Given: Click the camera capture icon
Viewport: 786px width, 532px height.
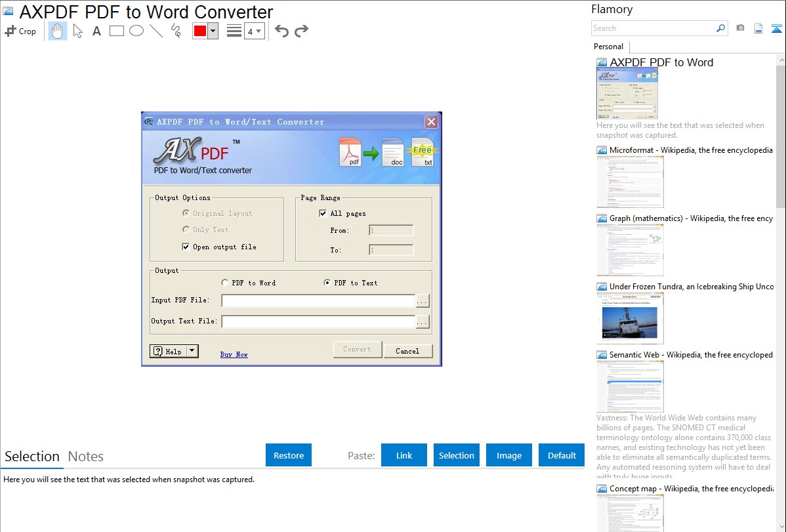Looking at the screenshot, I should pyautogui.click(x=740, y=28).
